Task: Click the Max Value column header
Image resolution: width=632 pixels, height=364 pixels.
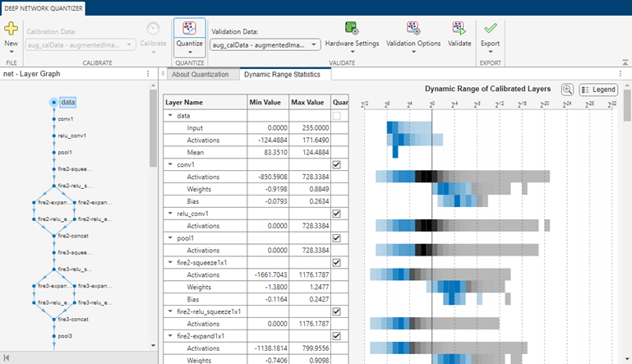Action: (309, 103)
